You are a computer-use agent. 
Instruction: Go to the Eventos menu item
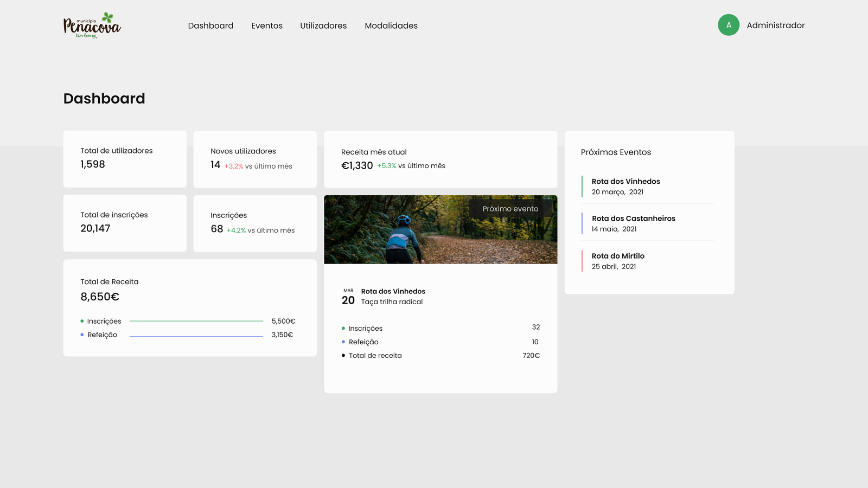tap(266, 25)
